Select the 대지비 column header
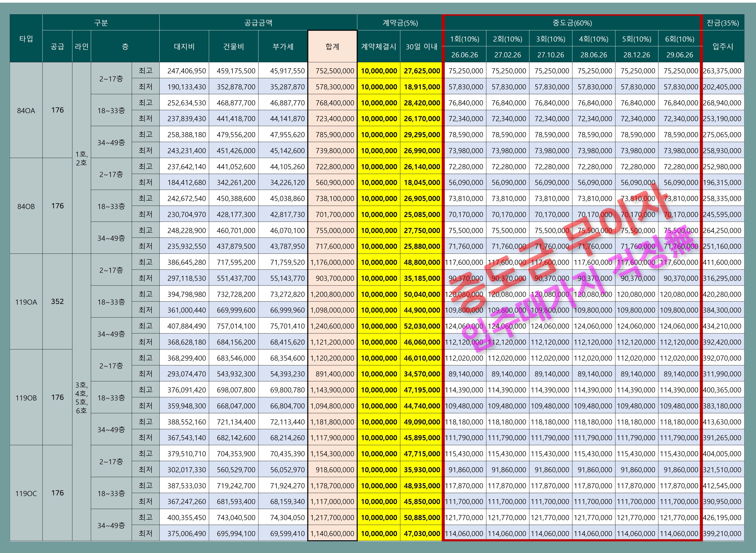756x553 pixels. [x=184, y=46]
